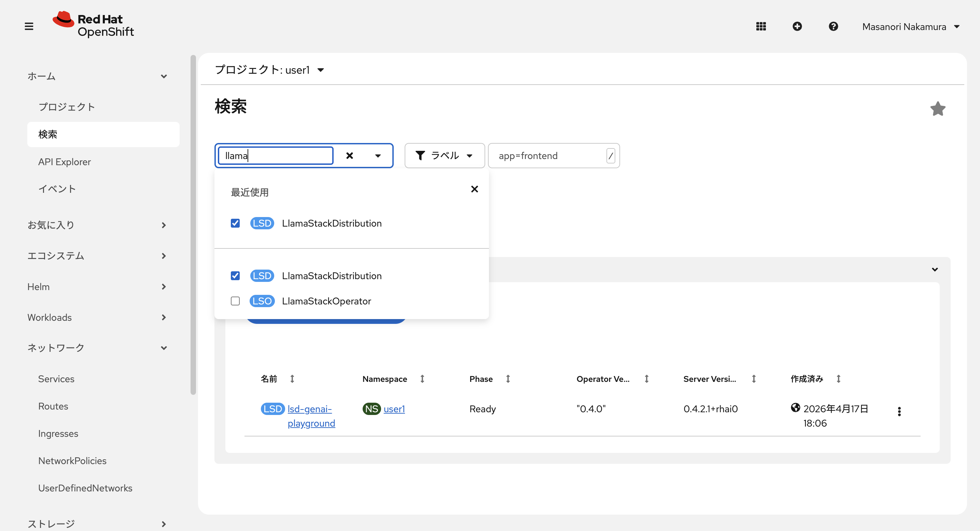Open the lsd-genai-playground resource link
Image resolution: width=980 pixels, height=531 pixels.
(x=310, y=409)
